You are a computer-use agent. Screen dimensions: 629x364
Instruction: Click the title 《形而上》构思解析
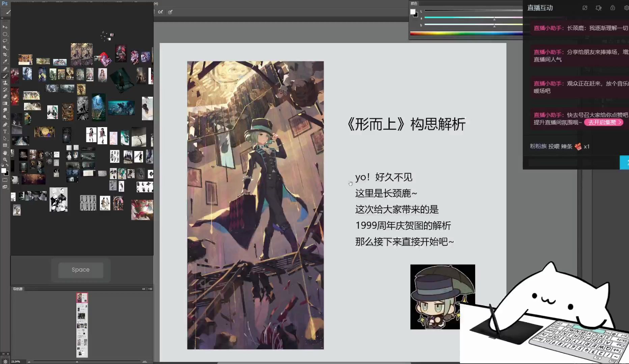[406, 124]
